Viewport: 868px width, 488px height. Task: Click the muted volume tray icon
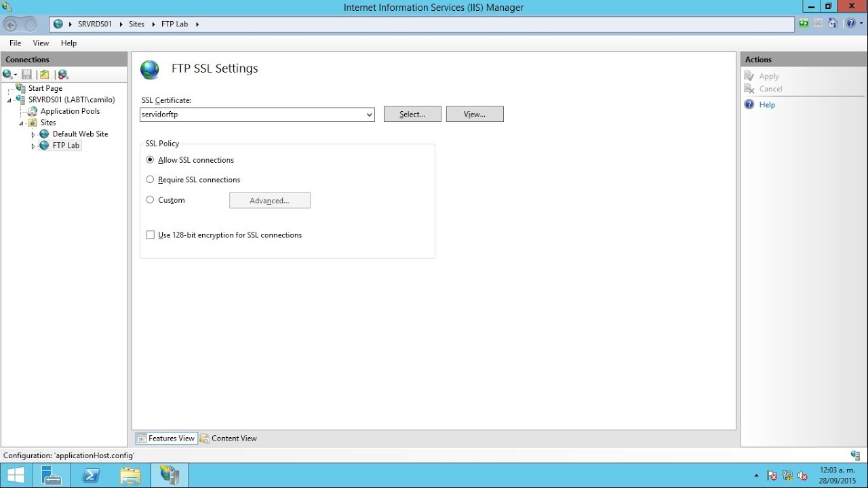[x=803, y=476]
